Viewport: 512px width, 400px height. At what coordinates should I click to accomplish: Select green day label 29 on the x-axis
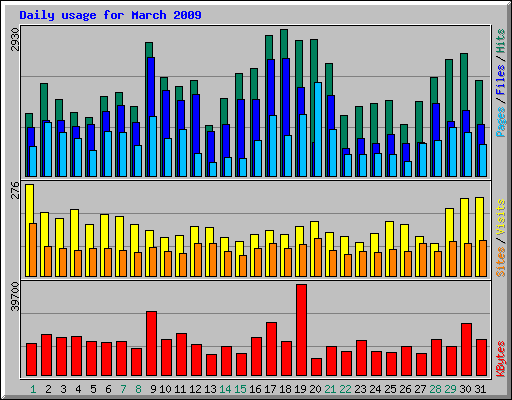450,389
